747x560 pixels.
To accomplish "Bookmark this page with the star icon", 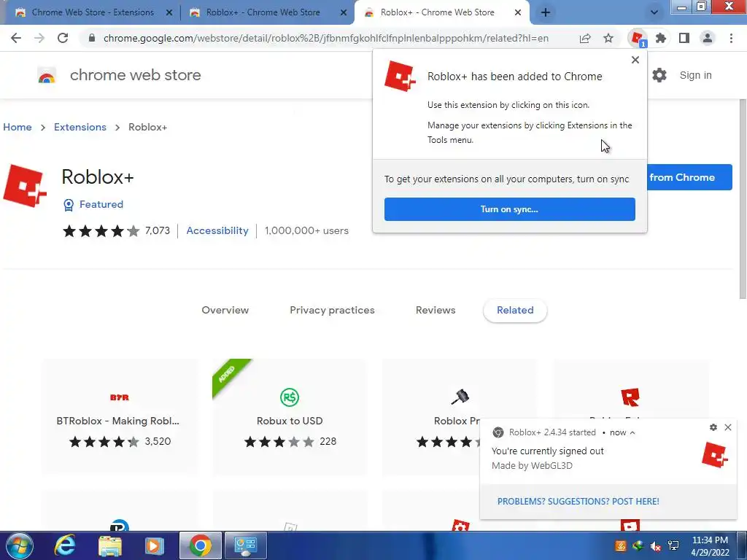I will (x=608, y=38).
